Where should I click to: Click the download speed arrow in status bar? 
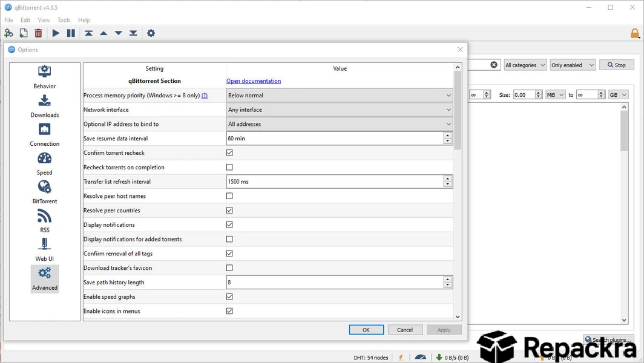tap(439, 357)
